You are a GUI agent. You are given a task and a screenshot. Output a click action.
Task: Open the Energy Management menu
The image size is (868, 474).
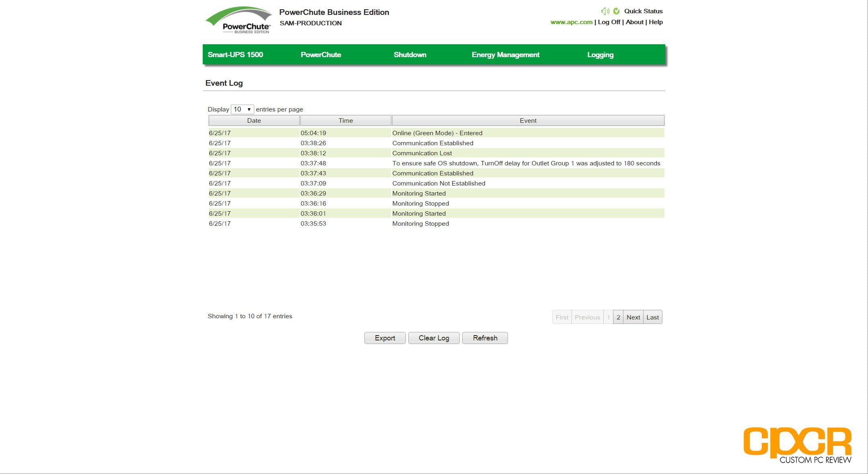tap(506, 55)
